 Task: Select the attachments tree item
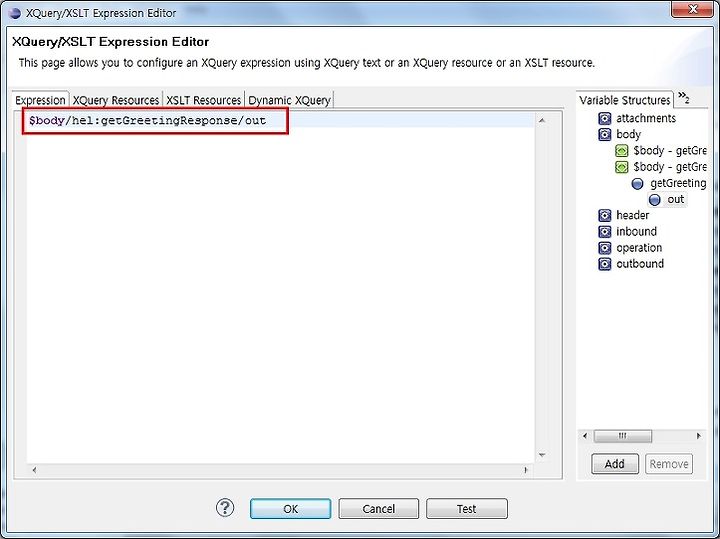click(646, 118)
